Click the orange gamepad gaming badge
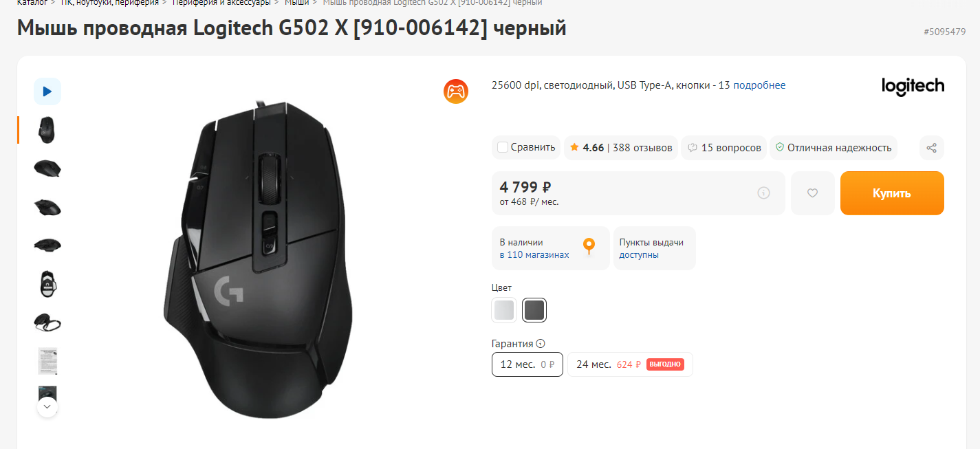Image resolution: width=980 pixels, height=449 pixels. 455,91
